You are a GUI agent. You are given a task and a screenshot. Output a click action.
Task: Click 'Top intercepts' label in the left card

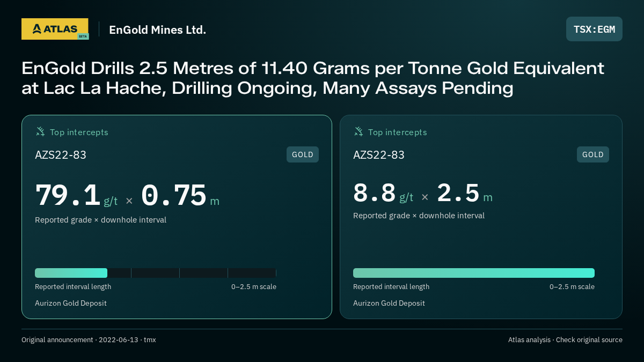(79, 132)
